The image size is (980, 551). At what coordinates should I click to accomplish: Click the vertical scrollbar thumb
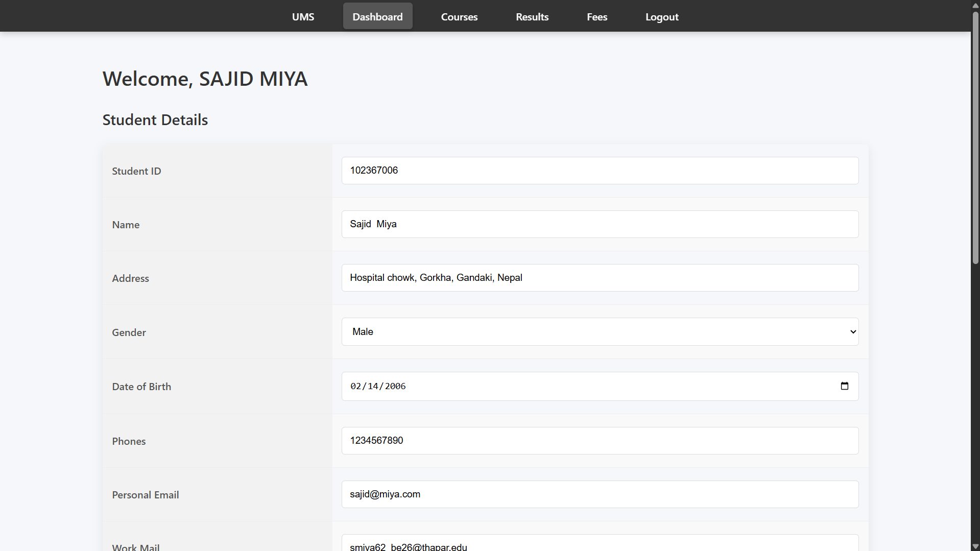tap(975, 137)
